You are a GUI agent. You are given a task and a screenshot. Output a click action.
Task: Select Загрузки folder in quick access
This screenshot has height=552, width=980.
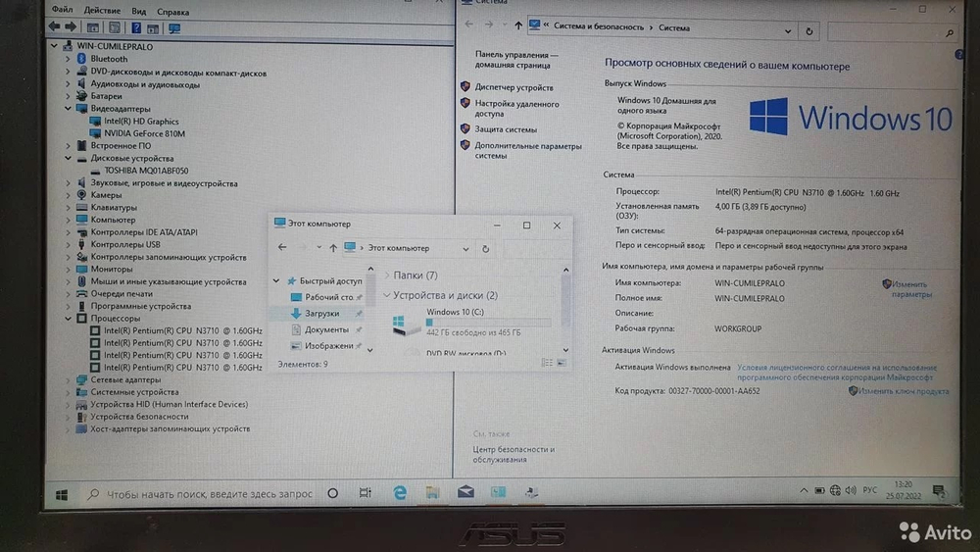click(x=321, y=313)
